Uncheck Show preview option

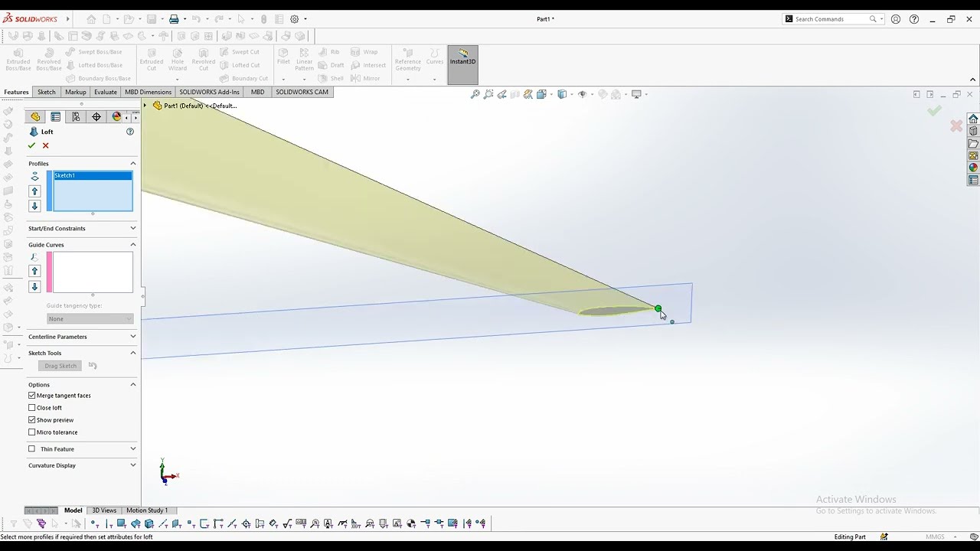coord(32,420)
